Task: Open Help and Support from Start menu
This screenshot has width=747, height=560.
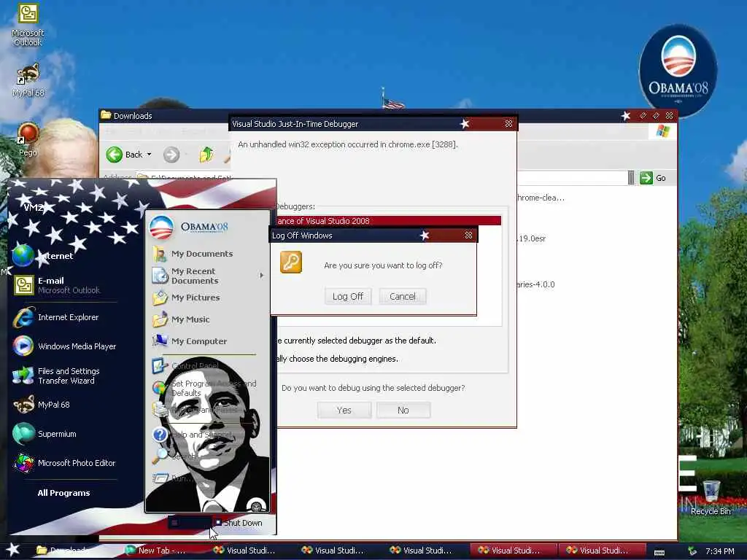Action: 192,435
